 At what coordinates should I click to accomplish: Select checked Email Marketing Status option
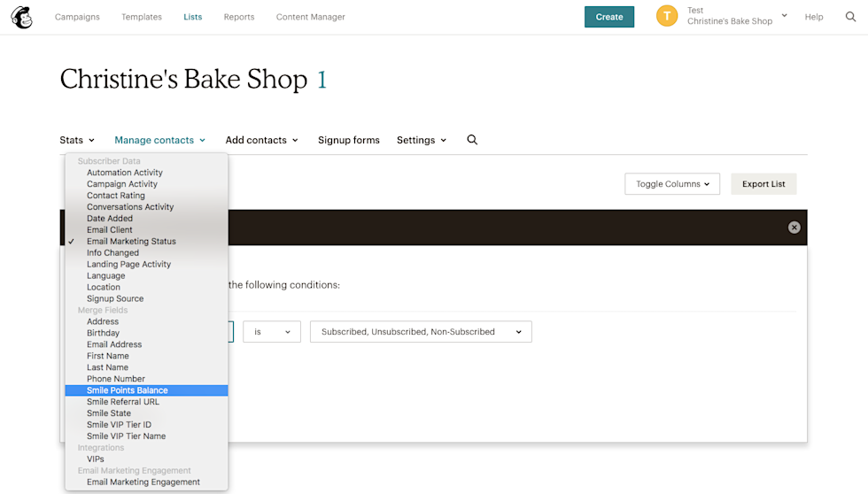tap(146, 242)
